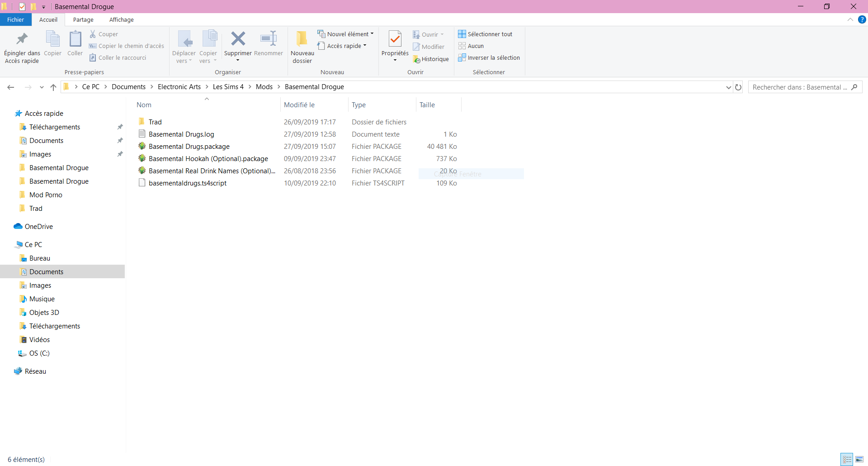Click the Ouvrir button in ribbon

tap(428, 34)
